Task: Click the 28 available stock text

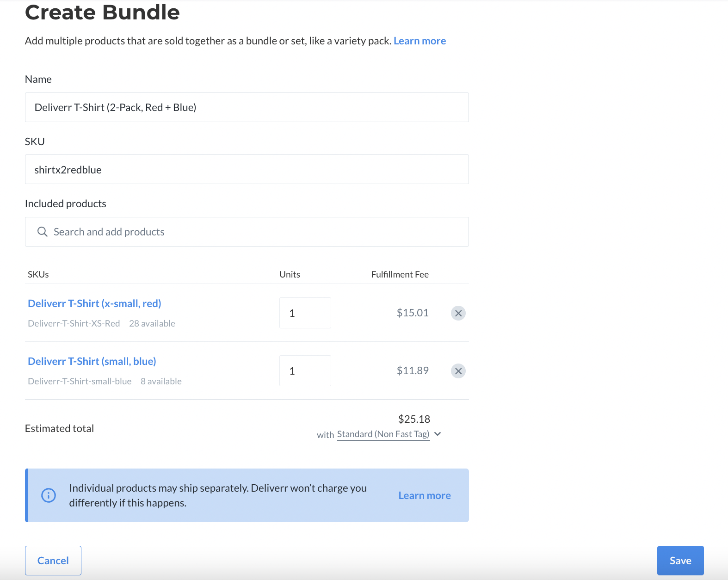Action: tap(152, 323)
